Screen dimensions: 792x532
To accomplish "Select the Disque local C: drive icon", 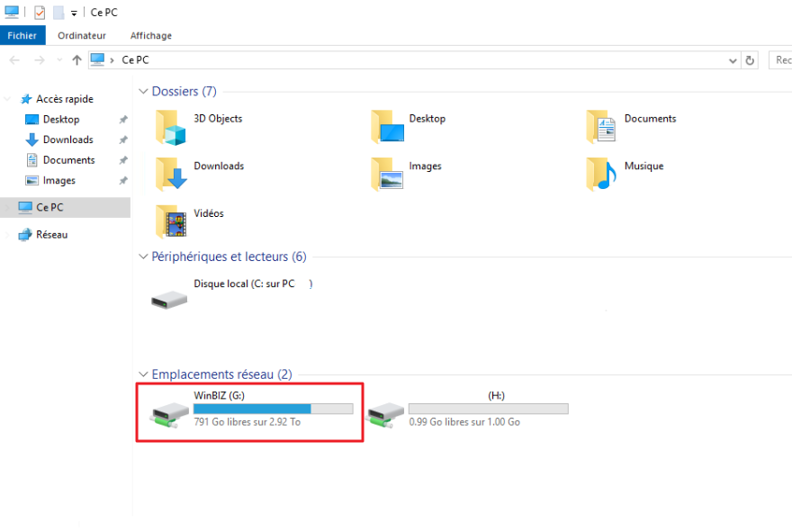I will (169, 299).
